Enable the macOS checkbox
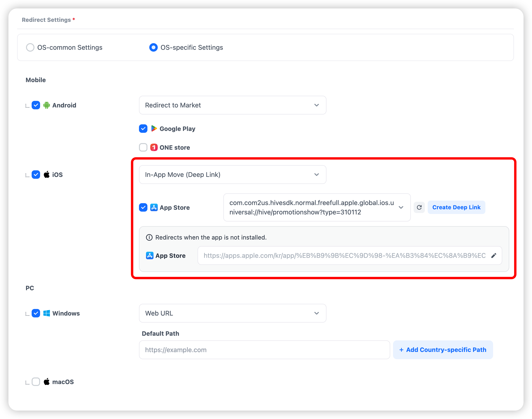 click(36, 382)
